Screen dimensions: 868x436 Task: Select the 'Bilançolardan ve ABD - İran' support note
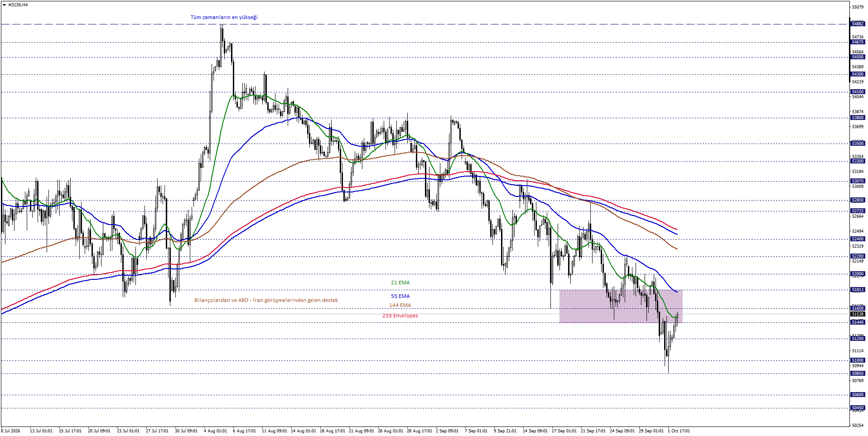click(x=266, y=300)
